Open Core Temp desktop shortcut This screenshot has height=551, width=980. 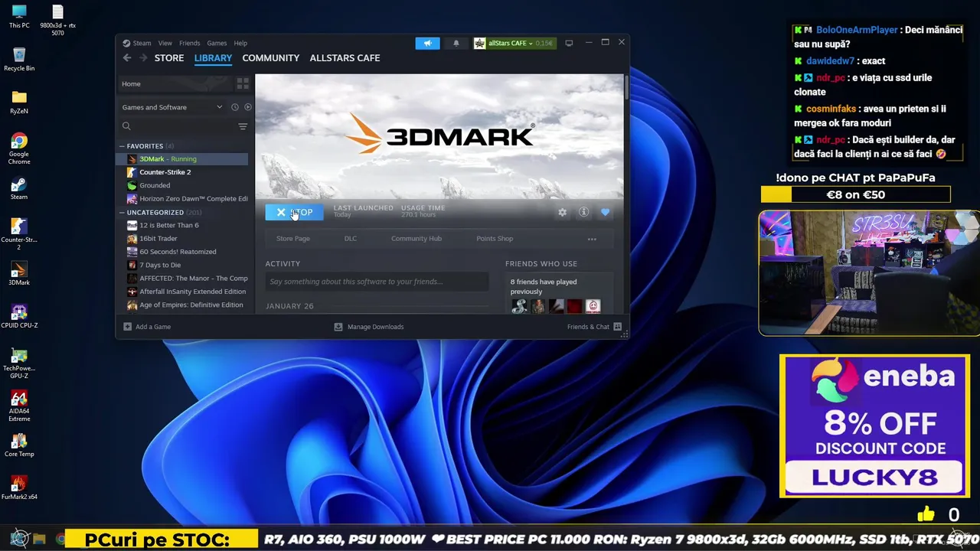[19, 445]
